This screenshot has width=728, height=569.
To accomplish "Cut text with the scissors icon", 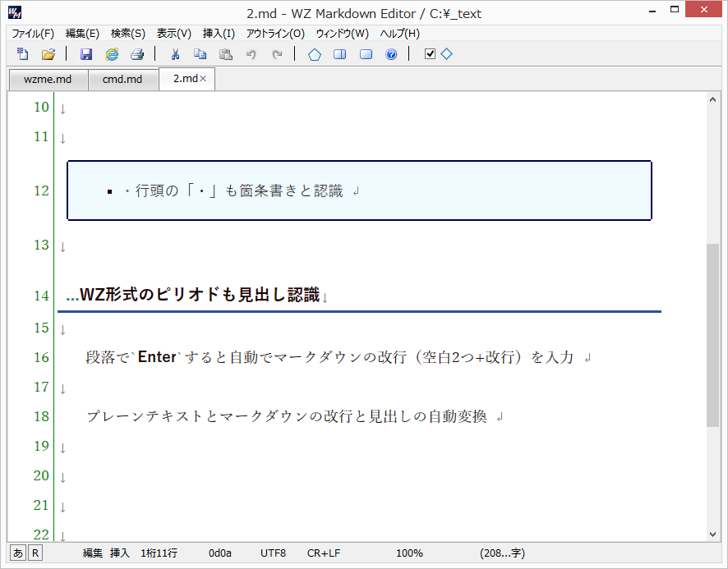I will click(x=174, y=54).
